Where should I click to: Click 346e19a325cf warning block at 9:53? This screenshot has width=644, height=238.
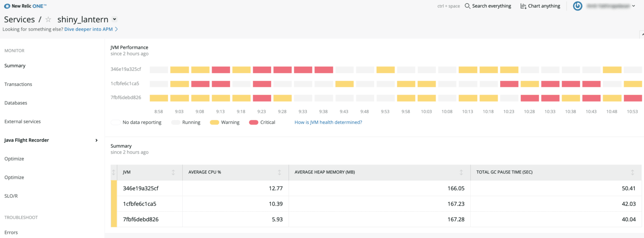pos(385,70)
